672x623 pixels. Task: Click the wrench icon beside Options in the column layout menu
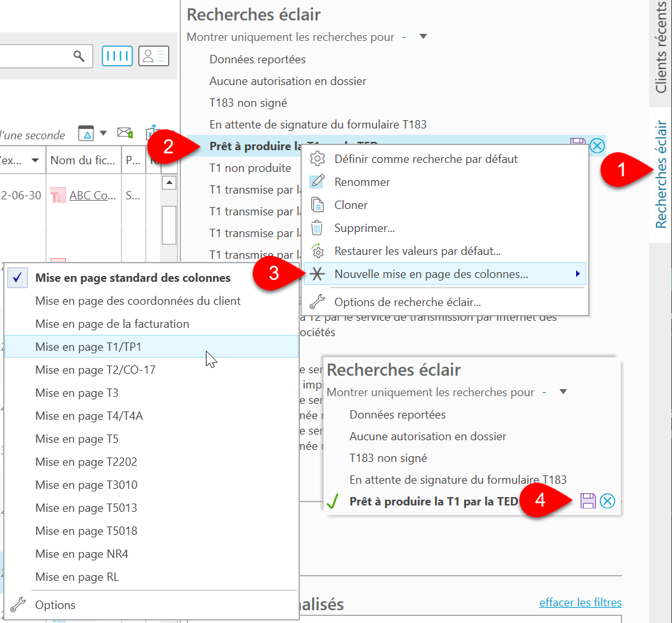(18, 604)
